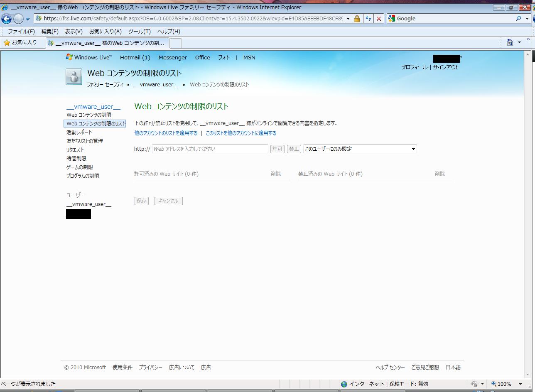The height and width of the screenshot is (392, 535).
Task: Click the 許可 button
Action: 277,149
